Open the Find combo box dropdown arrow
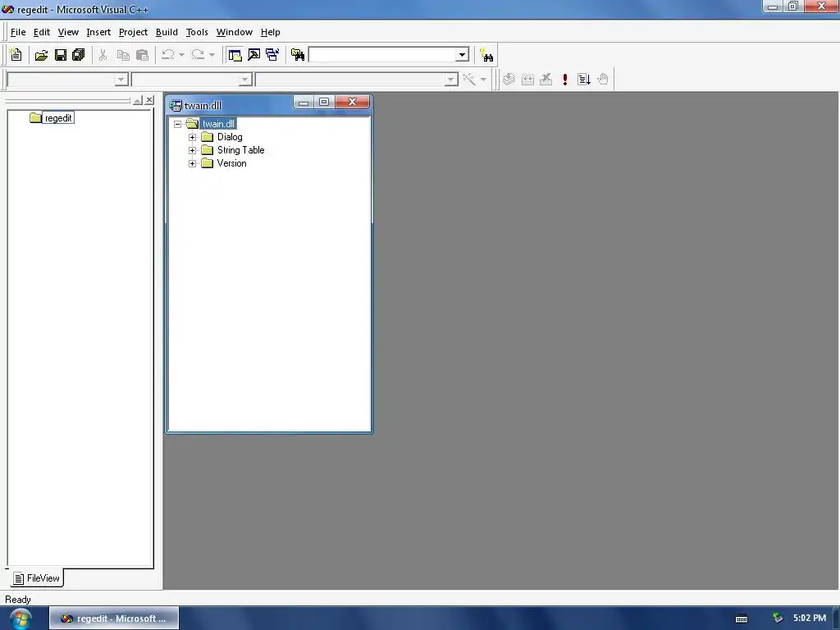840x630 pixels. click(463, 55)
